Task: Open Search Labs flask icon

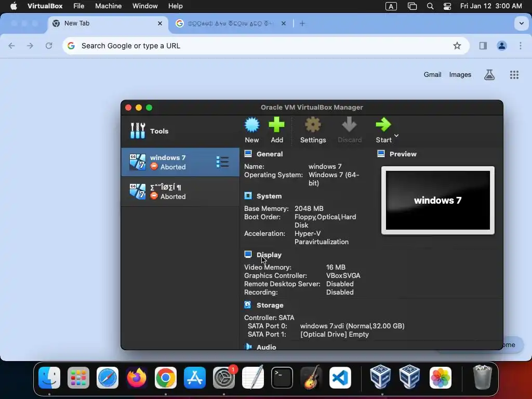Action: (x=489, y=75)
